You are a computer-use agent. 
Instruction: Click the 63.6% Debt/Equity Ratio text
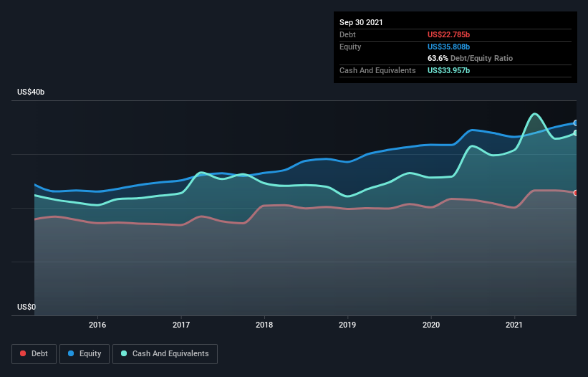pyautogui.click(x=471, y=58)
